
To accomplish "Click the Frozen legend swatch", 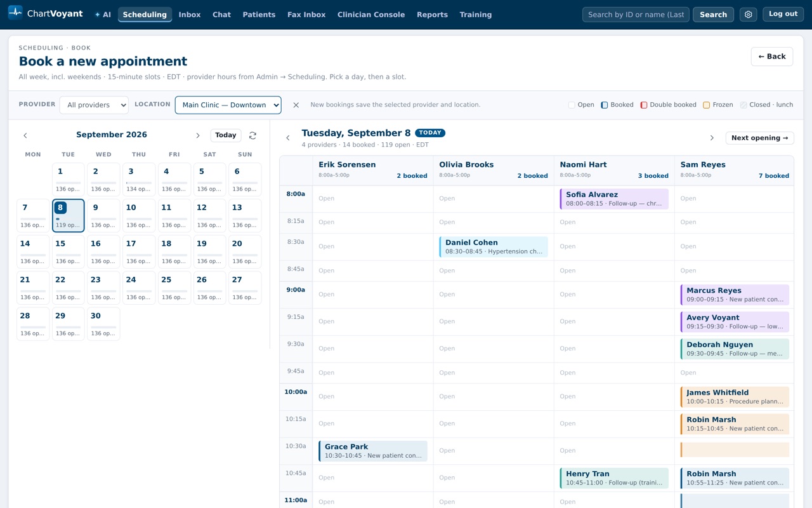I will click(x=706, y=105).
